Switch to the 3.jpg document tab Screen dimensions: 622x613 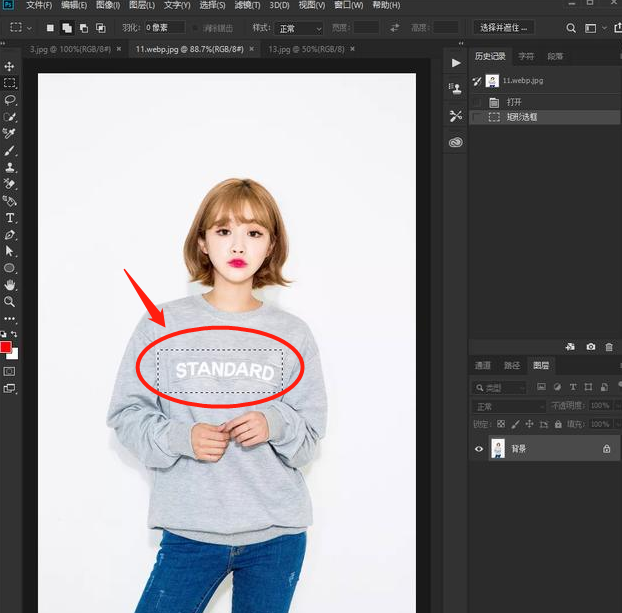(x=70, y=49)
